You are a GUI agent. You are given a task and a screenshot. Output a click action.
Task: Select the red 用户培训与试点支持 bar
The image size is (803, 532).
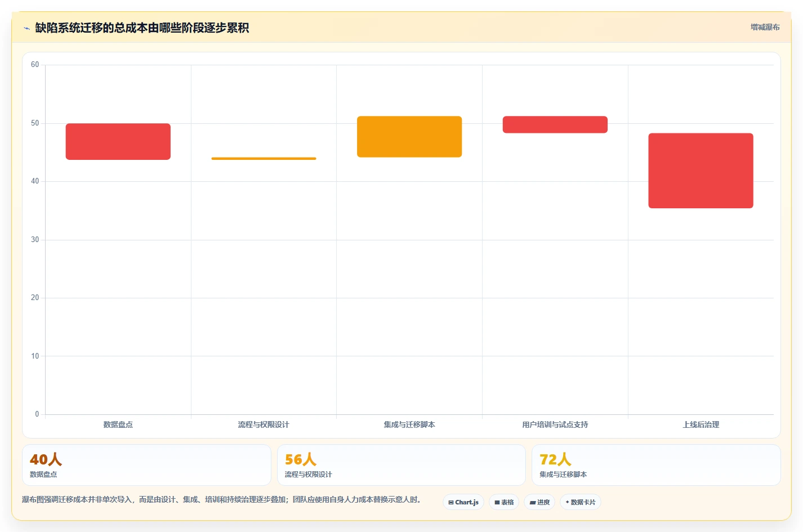coord(555,124)
